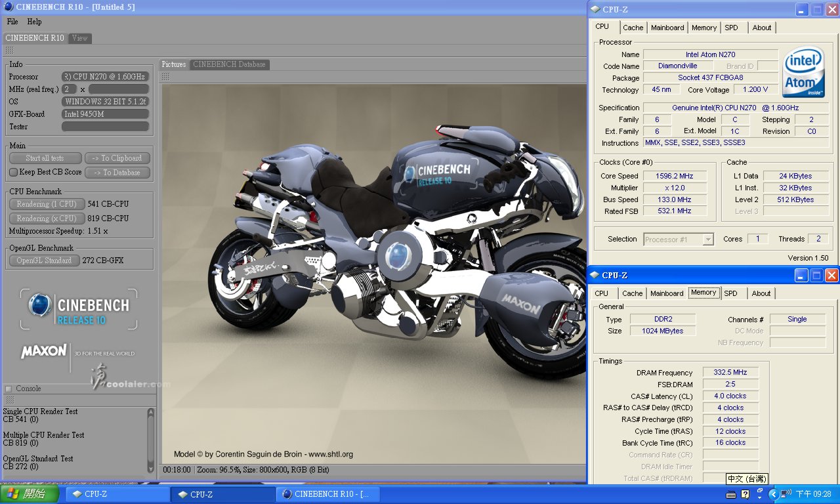Screen dimensions: 840x504
Task: Select the Mainboard tab in bottom CPU-Z window
Action: pos(667,293)
